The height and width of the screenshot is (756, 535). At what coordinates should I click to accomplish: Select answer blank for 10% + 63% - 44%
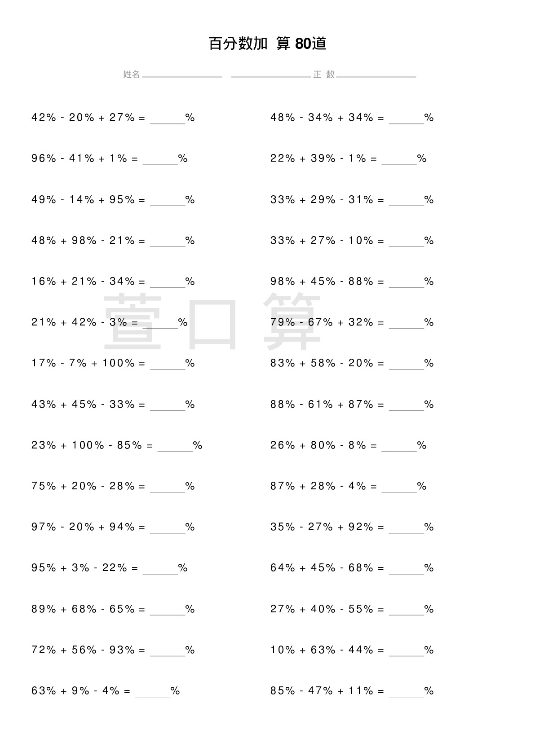coord(407,651)
